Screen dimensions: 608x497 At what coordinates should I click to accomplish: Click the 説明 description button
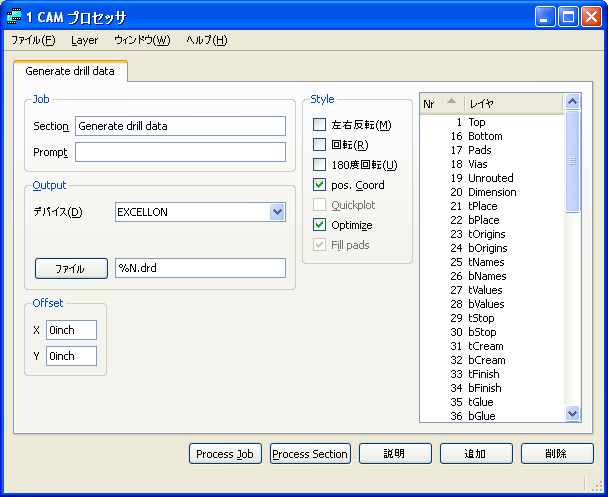pos(395,454)
